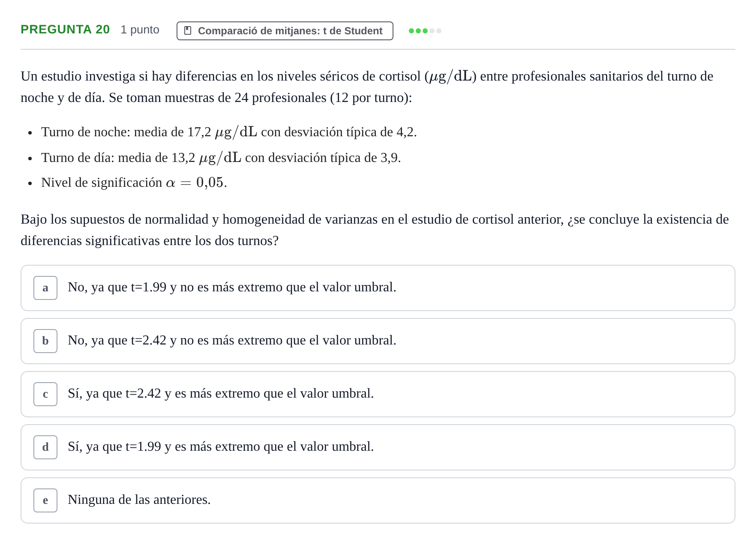Click the book icon in the topic tag
The width and height of the screenshot is (756, 545).
click(188, 30)
